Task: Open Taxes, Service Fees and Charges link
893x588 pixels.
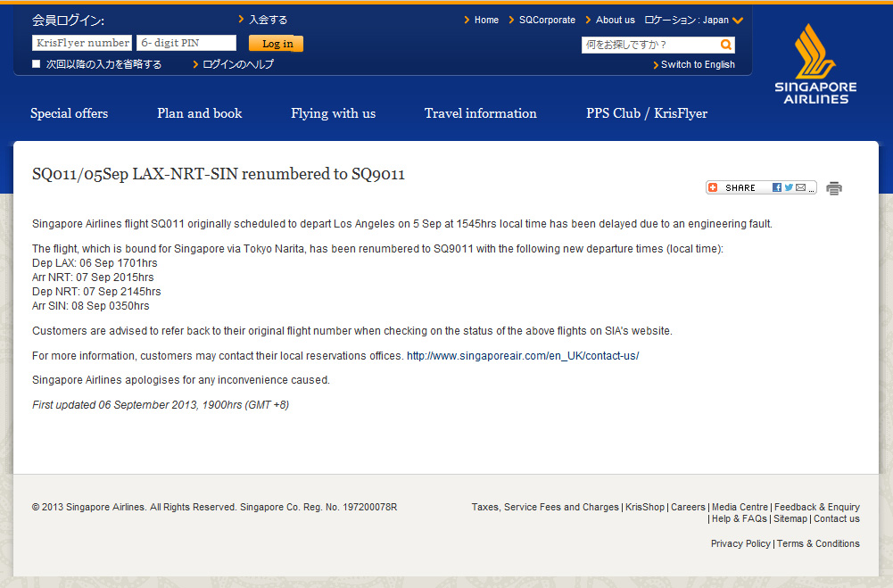Action: (545, 507)
